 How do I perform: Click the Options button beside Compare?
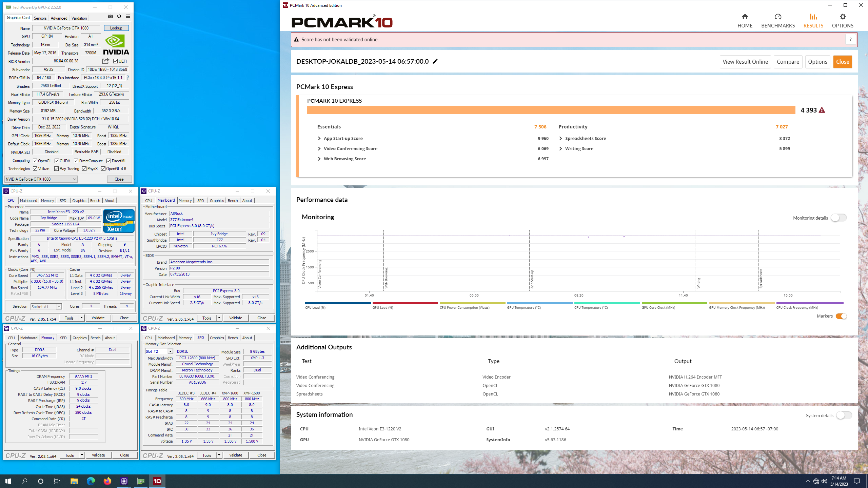click(817, 62)
